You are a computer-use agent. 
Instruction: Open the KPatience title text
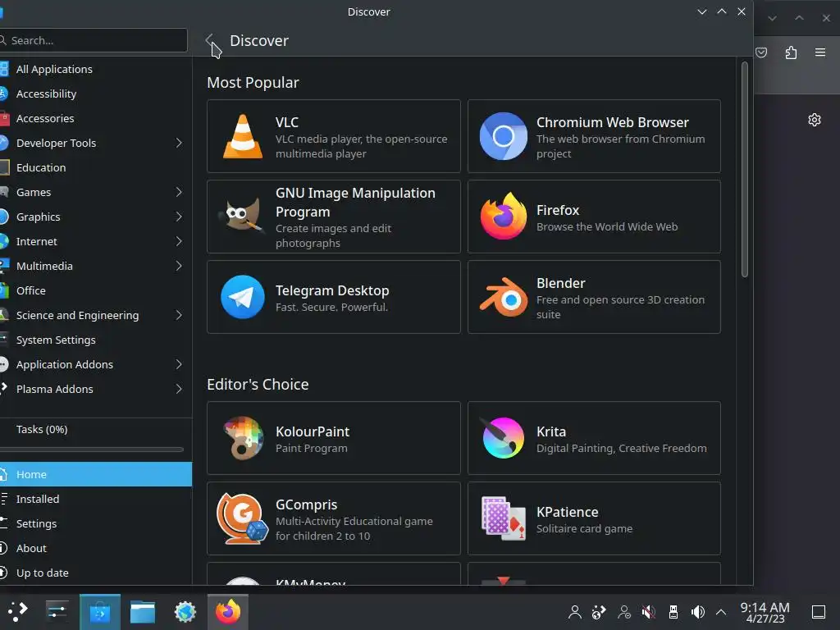click(x=568, y=512)
